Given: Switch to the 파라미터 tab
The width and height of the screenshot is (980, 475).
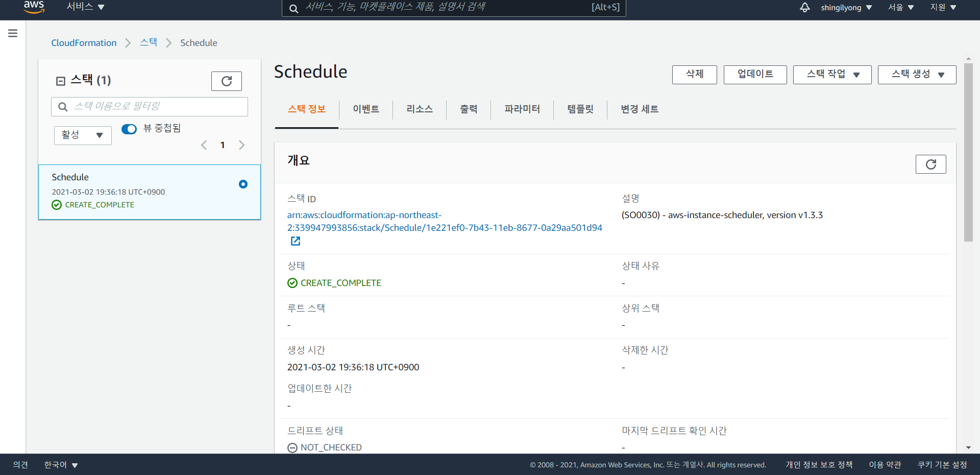Looking at the screenshot, I should coord(522,109).
